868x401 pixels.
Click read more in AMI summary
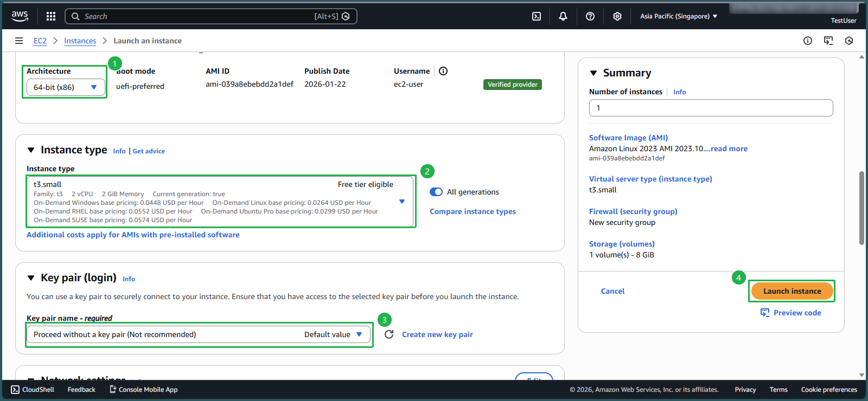tap(729, 148)
